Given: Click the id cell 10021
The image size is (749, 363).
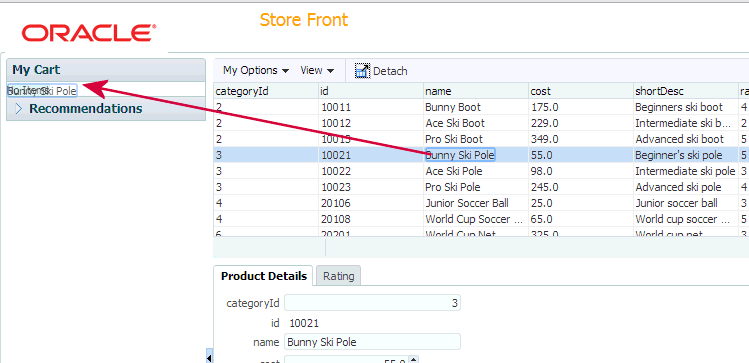Looking at the screenshot, I should click(336, 155).
